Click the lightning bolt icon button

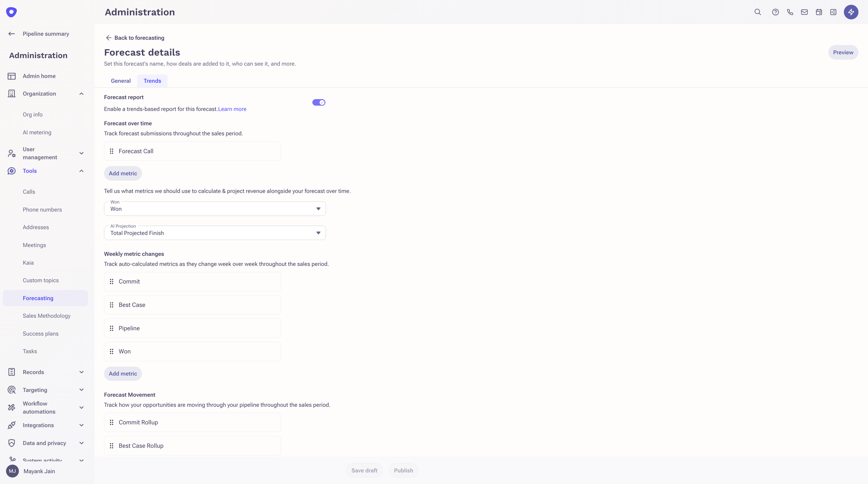[851, 12]
